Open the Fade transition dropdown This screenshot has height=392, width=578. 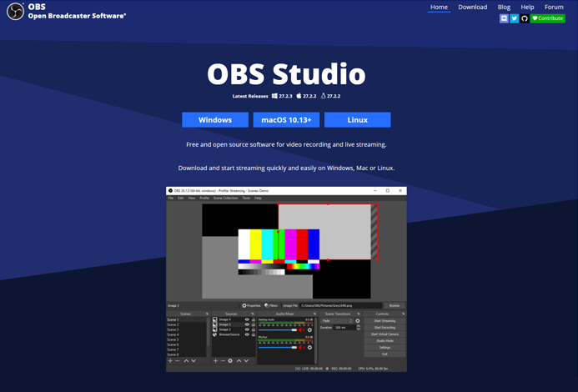tap(337, 321)
